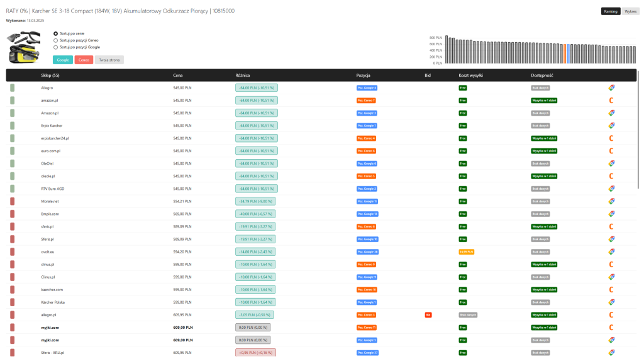This screenshot has height=359, width=644.
Task: Select the 'Sortuj po cenie' radio option
Action: [55, 34]
